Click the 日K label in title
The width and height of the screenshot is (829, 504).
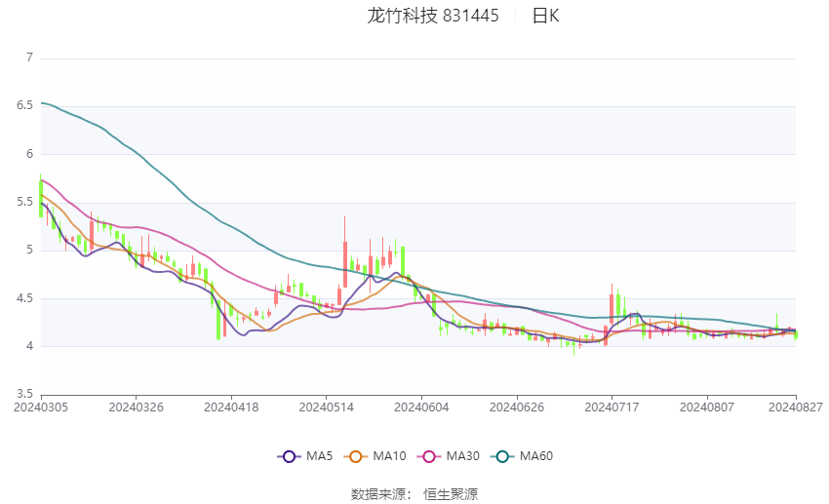point(545,16)
